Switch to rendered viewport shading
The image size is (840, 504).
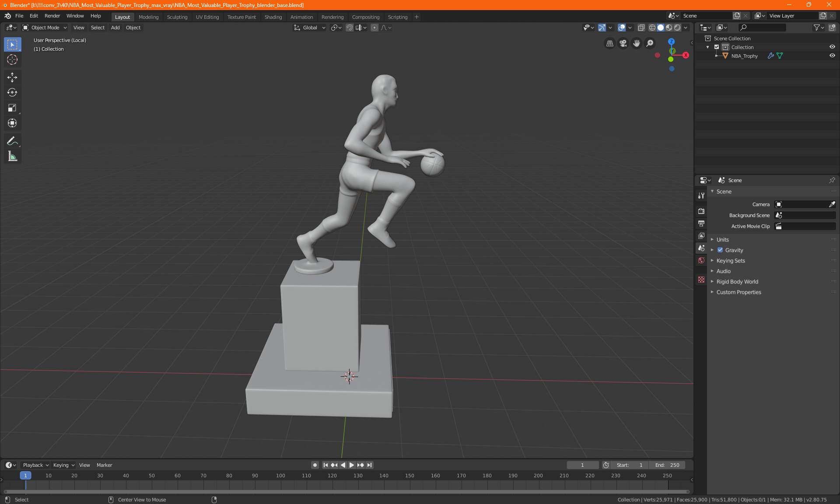pyautogui.click(x=677, y=28)
